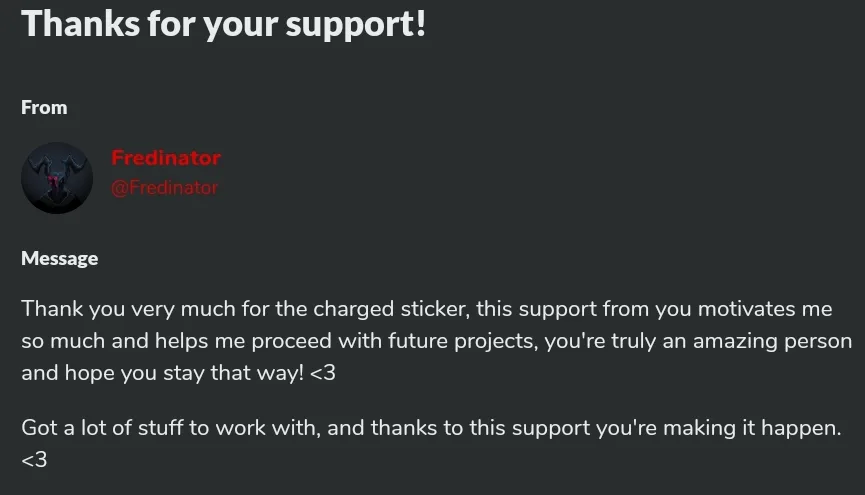Click the words "amazing person" in message
Viewport: 865px width, 495px height.
(x=772, y=341)
